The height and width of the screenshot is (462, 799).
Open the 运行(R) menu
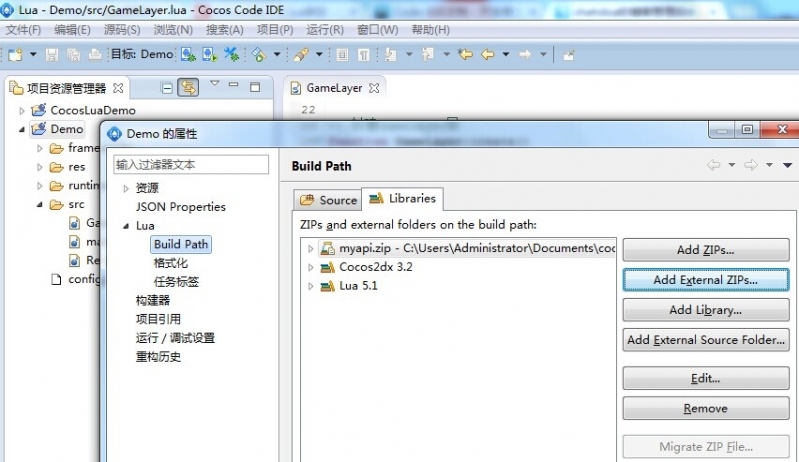click(x=325, y=30)
